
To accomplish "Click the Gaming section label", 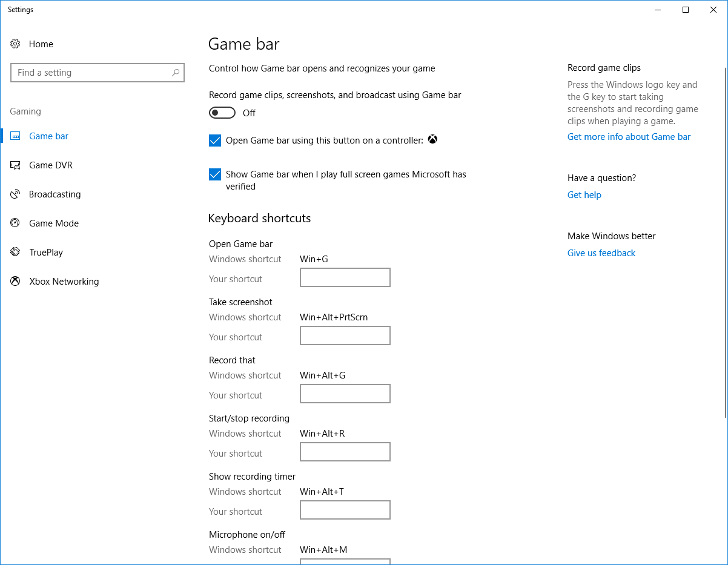I will (x=25, y=111).
